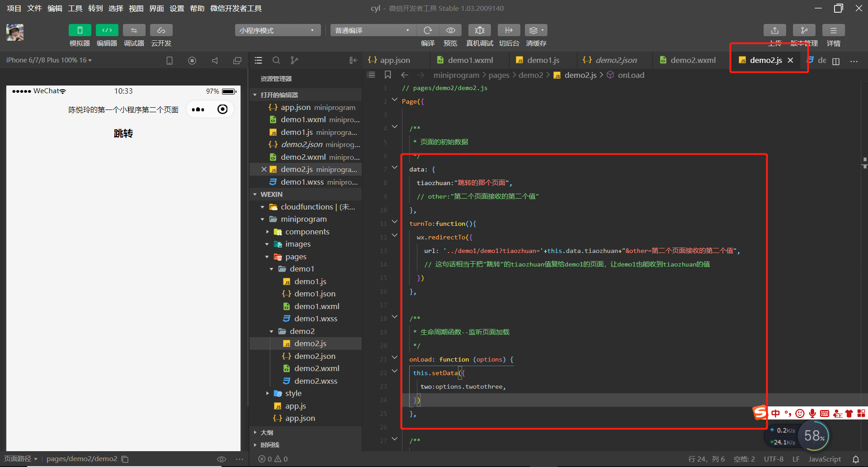Click the pages breadcrumb item
Image resolution: width=868 pixels, height=467 pixels.
click(499, 75)
